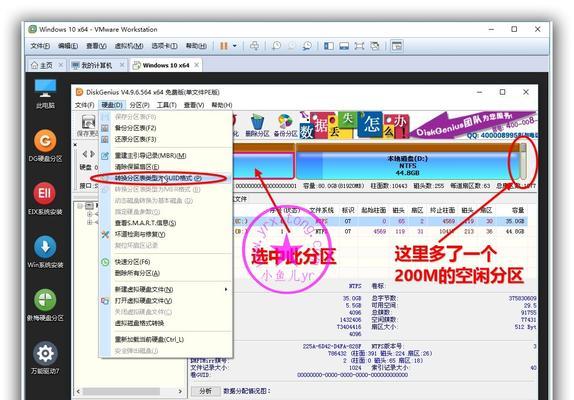Open DiskGenius 帮助(H) menu
Image resolution: width=574 pixels, height=400 pixels.
[222, 105]
